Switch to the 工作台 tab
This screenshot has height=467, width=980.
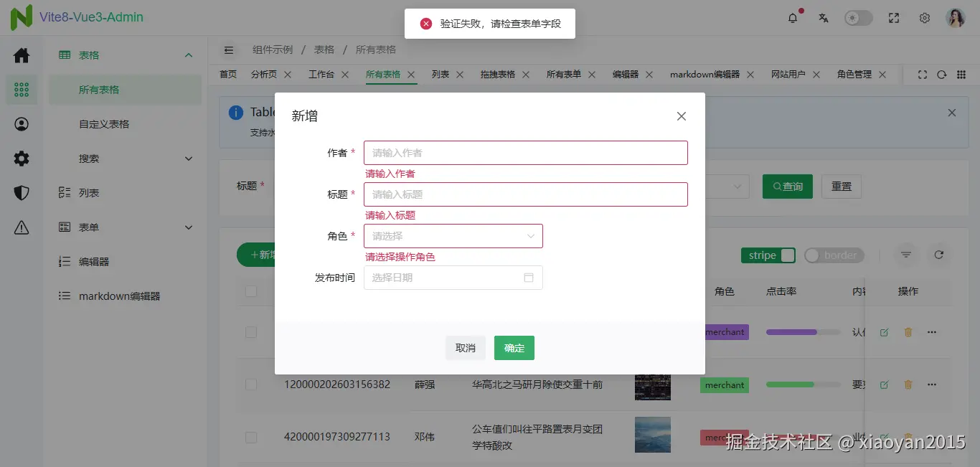(x=321, y=75)
